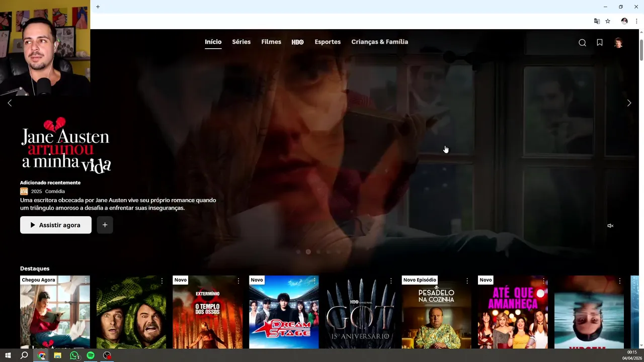Click the page vertical scrollbar thumb
Image resolution: width=644 pixels, height=362 pixels.
[641, 49]
